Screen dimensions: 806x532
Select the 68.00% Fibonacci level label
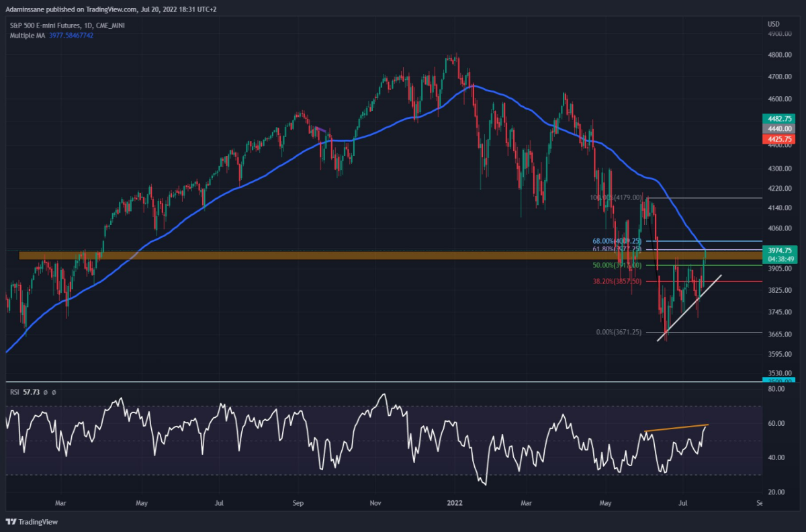point(617,240)
